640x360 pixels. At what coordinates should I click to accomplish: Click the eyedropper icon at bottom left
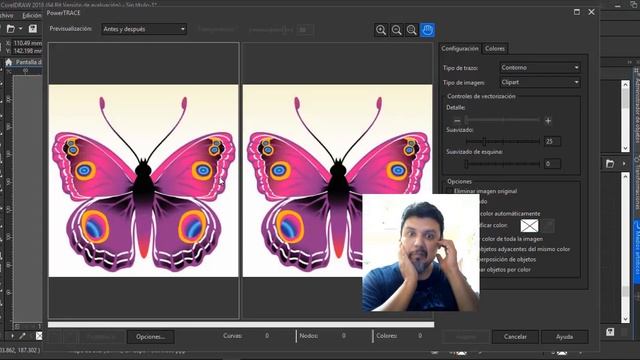(22, 336)
